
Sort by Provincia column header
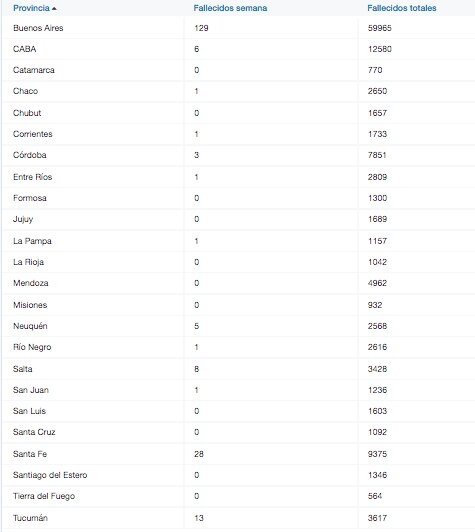31,8
